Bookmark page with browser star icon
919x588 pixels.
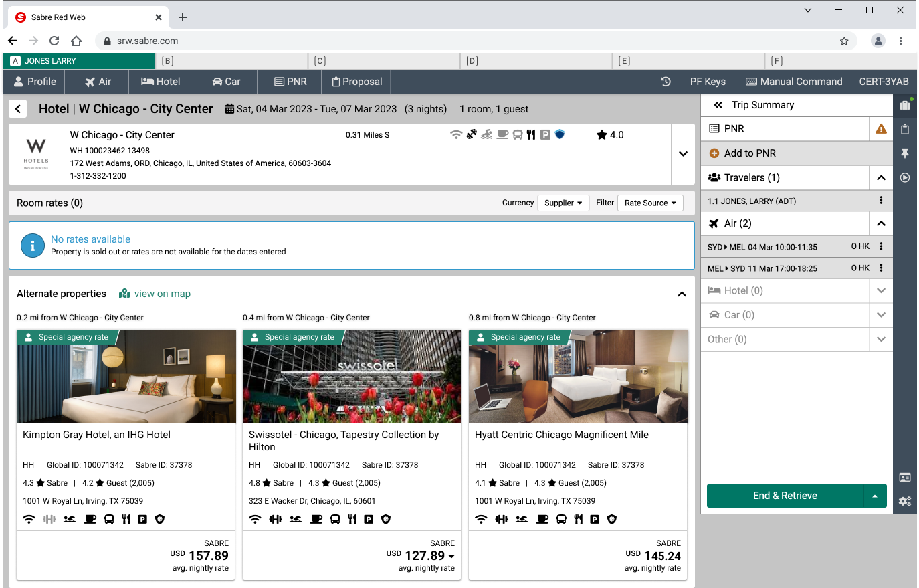844,41
